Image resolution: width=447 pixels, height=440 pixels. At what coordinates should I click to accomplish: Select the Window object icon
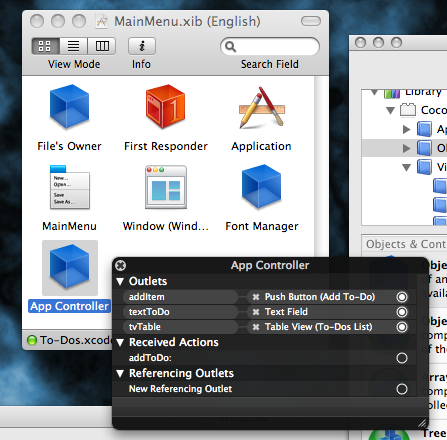[x=166, y=187]
